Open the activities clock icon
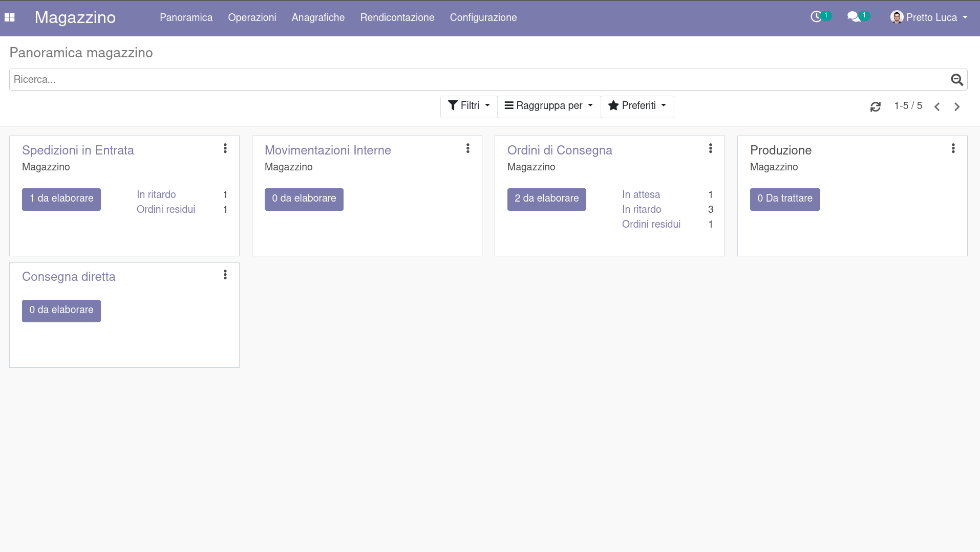The image size is (980, 552). (x=816, y=17)
